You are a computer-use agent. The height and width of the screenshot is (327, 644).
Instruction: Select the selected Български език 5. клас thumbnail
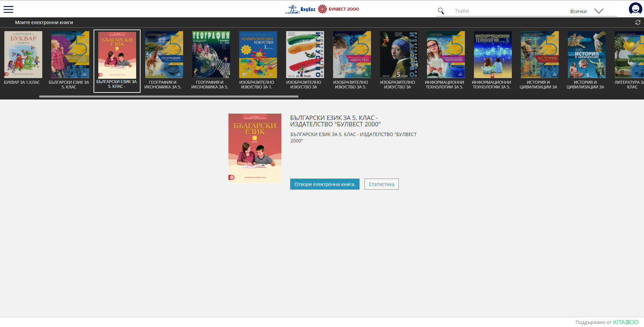[x=117, y=55]
